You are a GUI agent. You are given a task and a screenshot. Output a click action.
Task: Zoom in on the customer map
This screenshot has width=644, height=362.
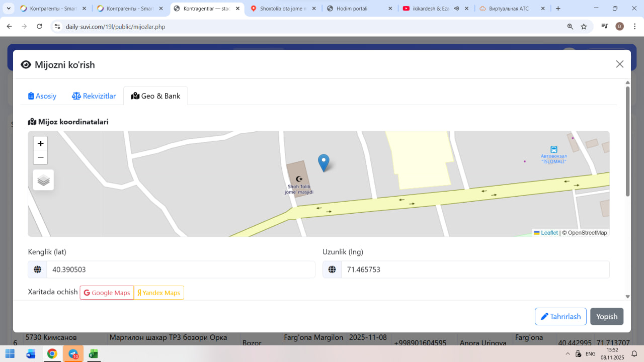[41, 143]
